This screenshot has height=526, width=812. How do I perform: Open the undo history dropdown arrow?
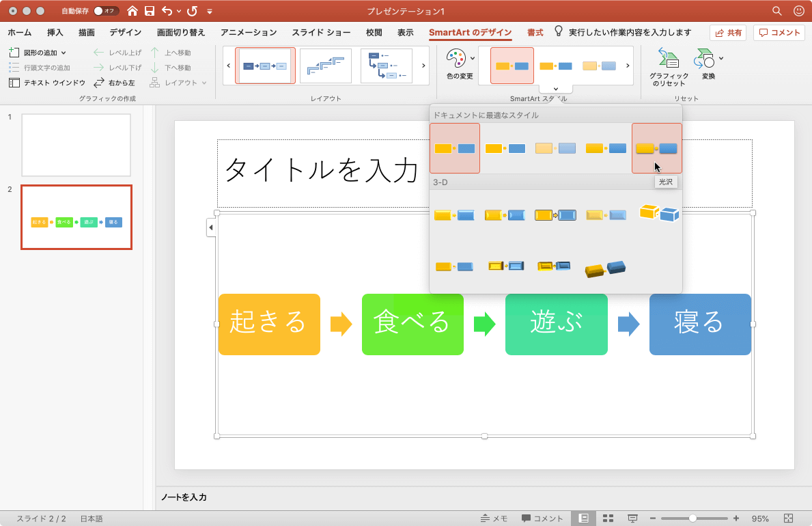click(179, 12)
